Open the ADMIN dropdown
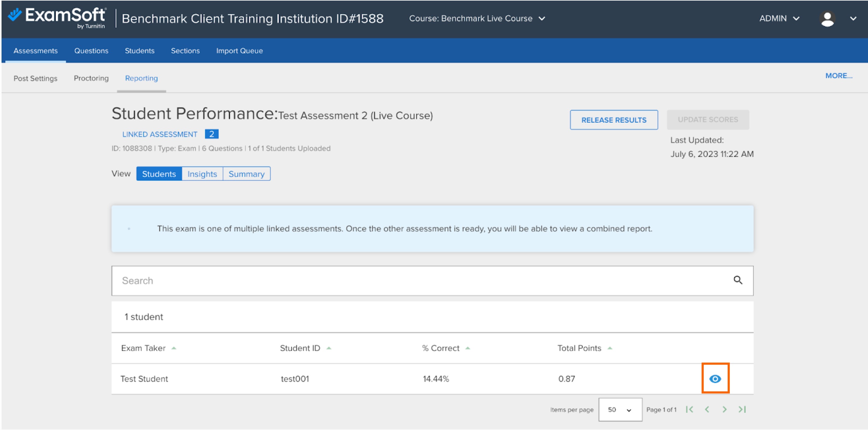This screenshot has height=430, width=868. click(x=779, y=19)
